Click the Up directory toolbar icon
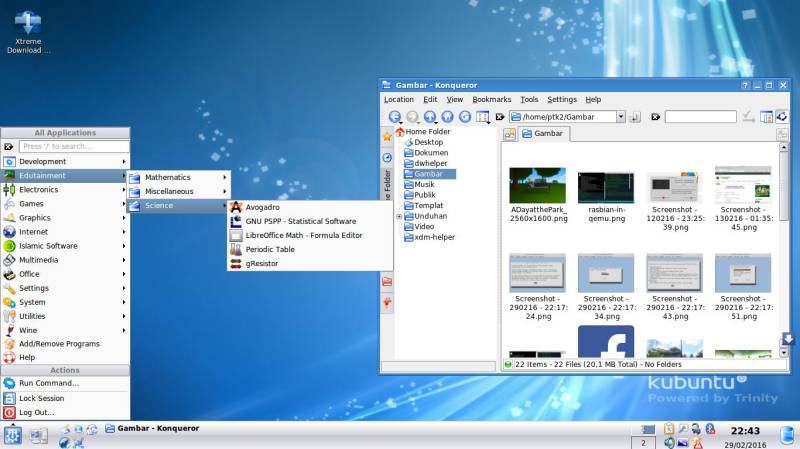800x449 pixels. pos(430,117)
